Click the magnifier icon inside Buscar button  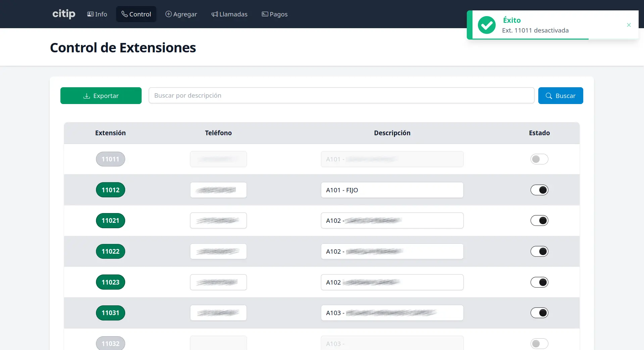549,96
